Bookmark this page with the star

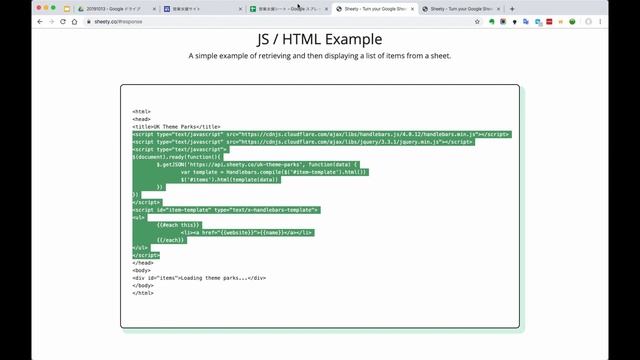477,22
